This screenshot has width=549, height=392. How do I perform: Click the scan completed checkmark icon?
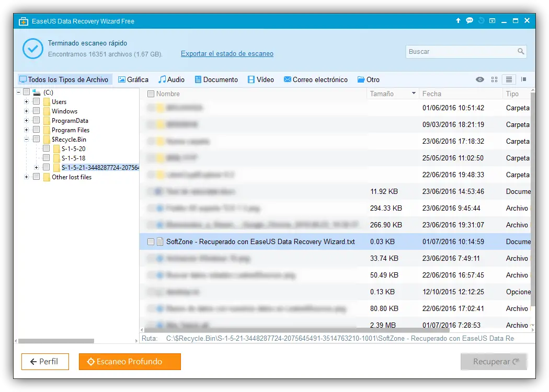[x=33, y=49]
